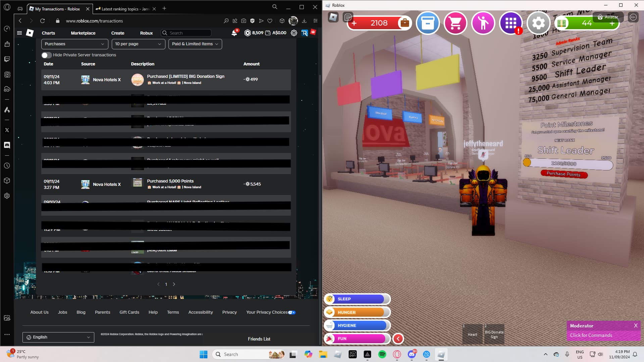Open Nova Hotels X source of 499 purchase

[x=107, y=80]
